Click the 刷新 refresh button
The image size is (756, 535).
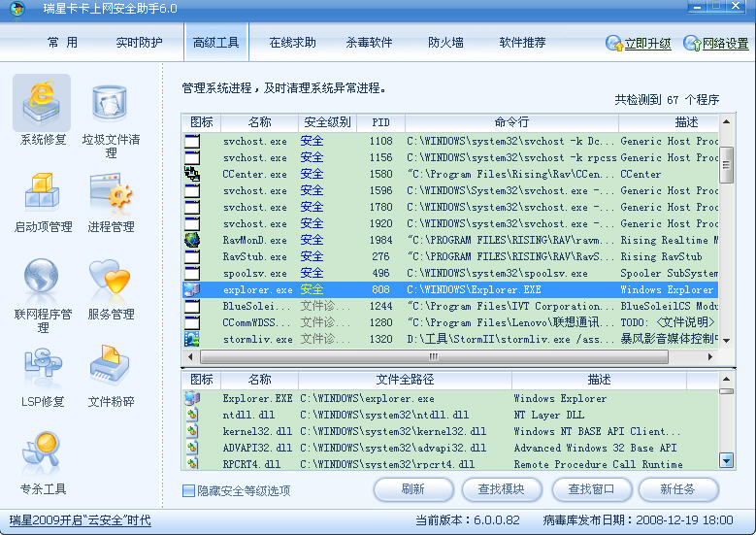click(x=413, y=489)
